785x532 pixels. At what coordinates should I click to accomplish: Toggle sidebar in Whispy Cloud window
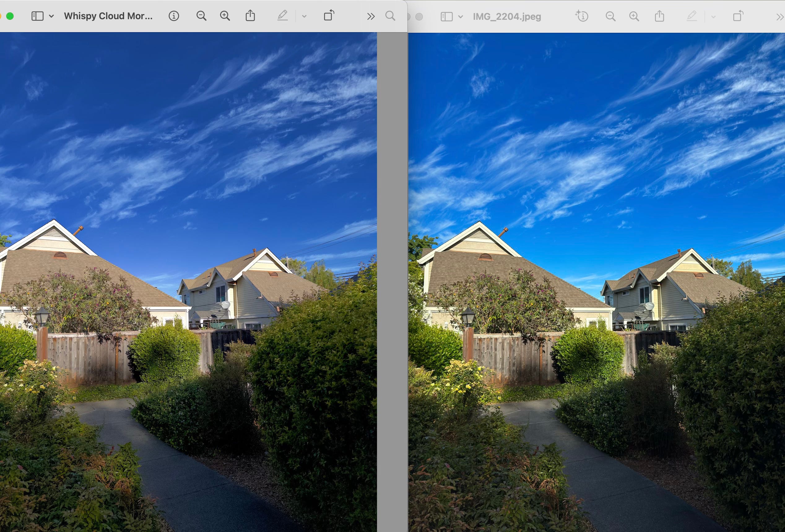pyautogui.click(x=37, y=16)
